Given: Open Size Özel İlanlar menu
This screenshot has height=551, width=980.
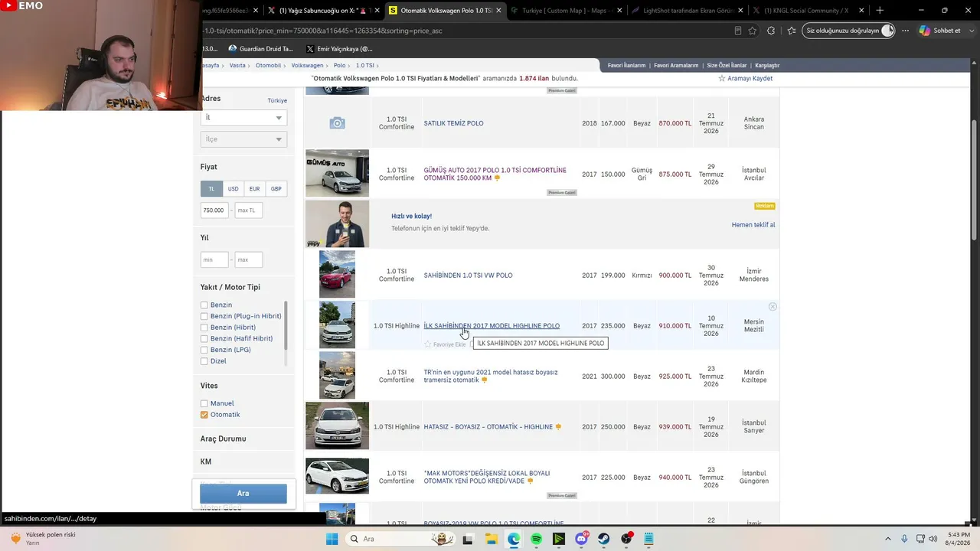Looking at the screenshot, I should [x=727, y=66].
